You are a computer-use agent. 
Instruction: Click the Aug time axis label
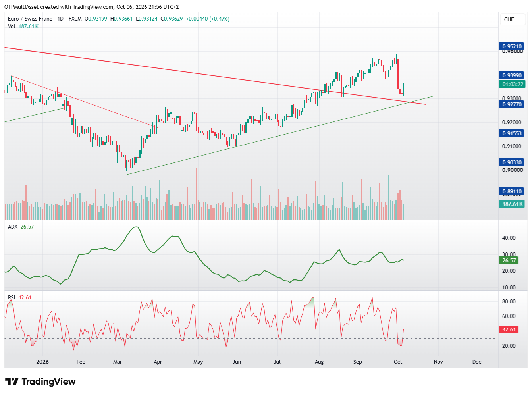tap(319, 362)
